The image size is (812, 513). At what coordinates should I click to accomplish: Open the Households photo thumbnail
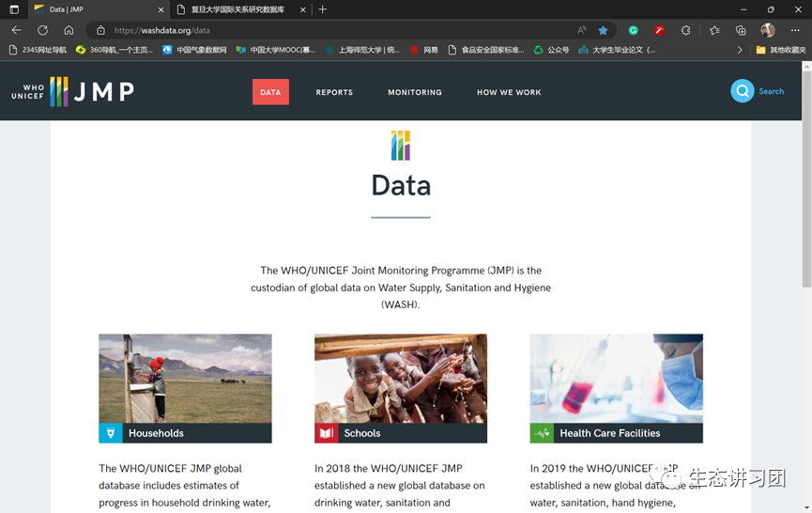[185, 379]
